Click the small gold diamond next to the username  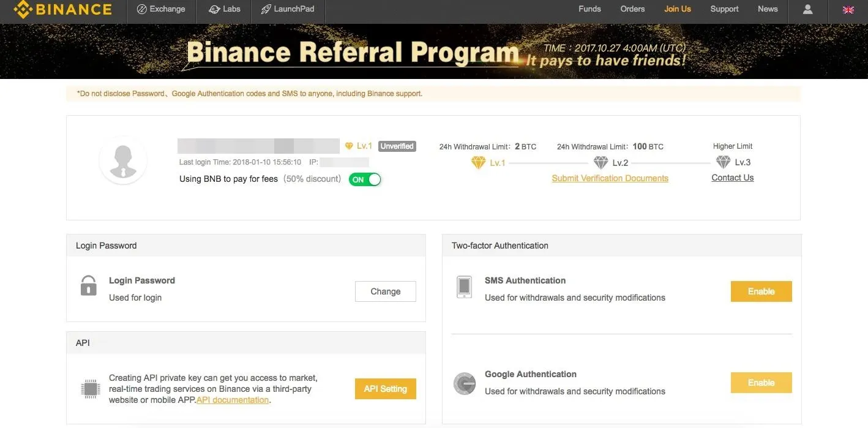[x=349, y=146]
